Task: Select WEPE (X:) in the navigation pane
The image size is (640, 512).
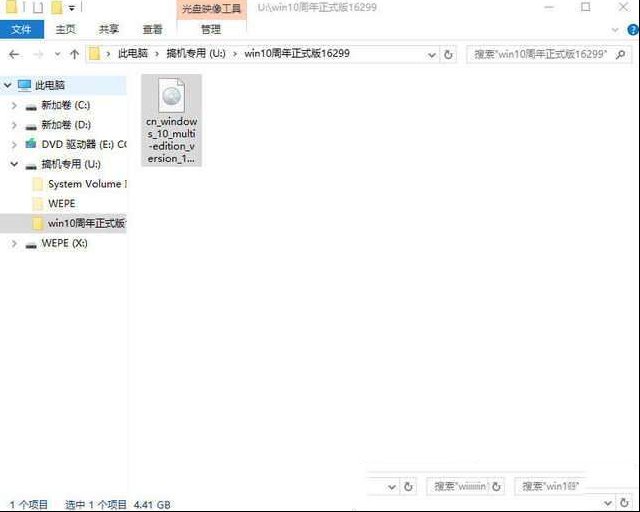Action: (64, 243)
